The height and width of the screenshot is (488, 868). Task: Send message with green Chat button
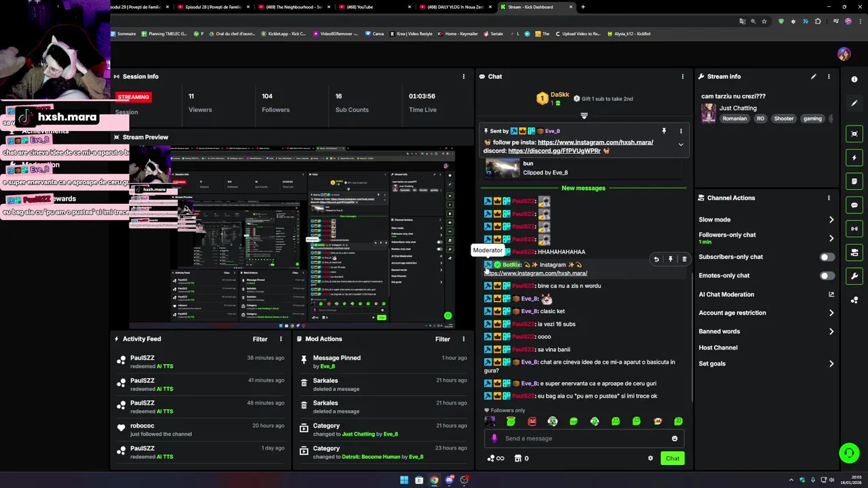pyautogui.click(x=672, y=458)
